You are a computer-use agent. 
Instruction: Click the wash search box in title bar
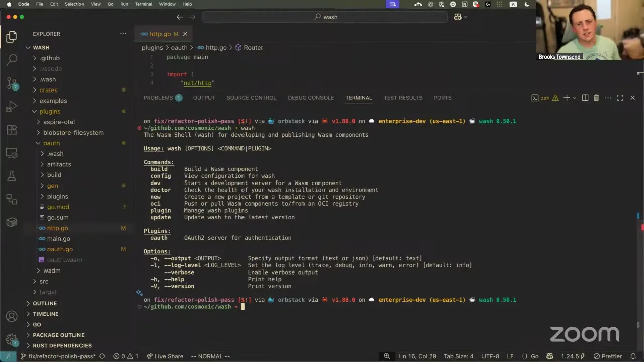[x=325, y=17]
